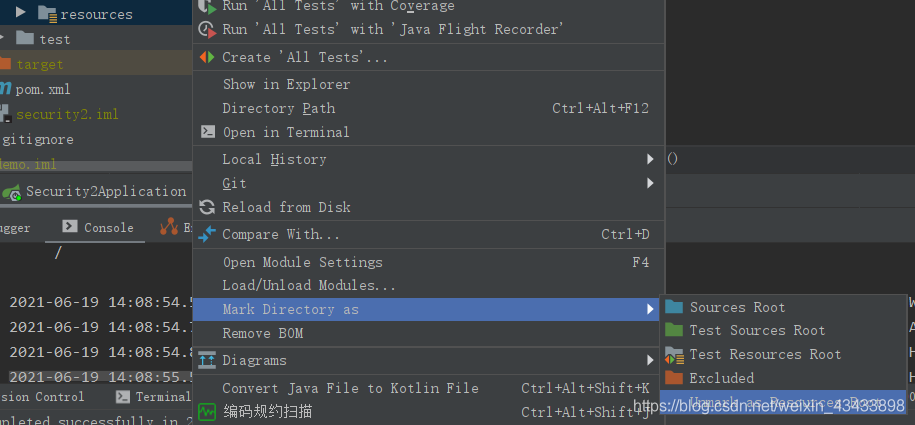Click the Open in Terminal icon
915x425 pixels.
pos(207,132)
